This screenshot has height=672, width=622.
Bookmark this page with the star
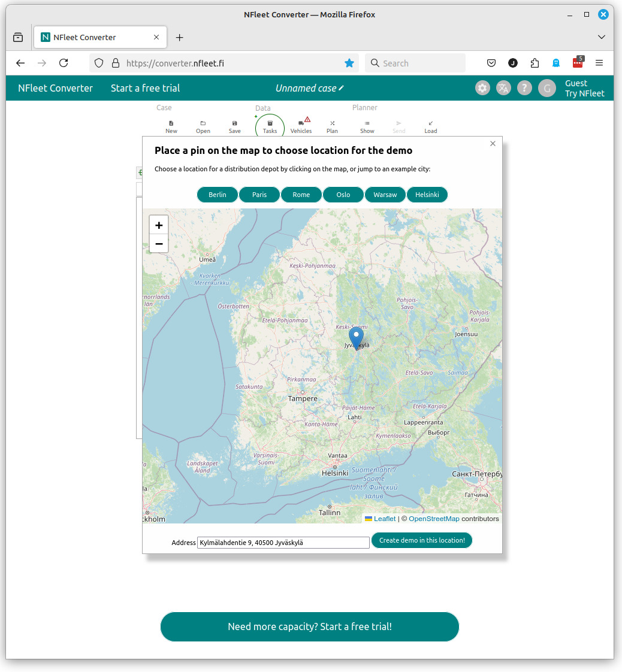[349, 63]
